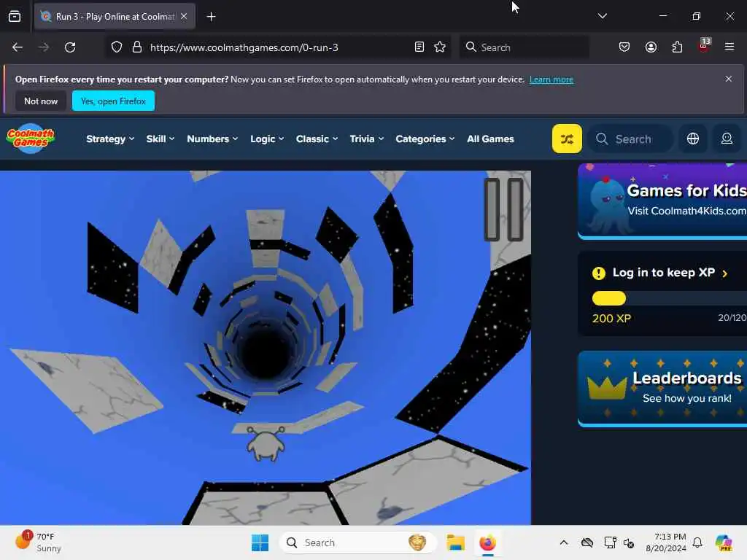Click the Coolmath Games logo
The height and width of the screenshot is (560, 747).
(x=31, y=139)
